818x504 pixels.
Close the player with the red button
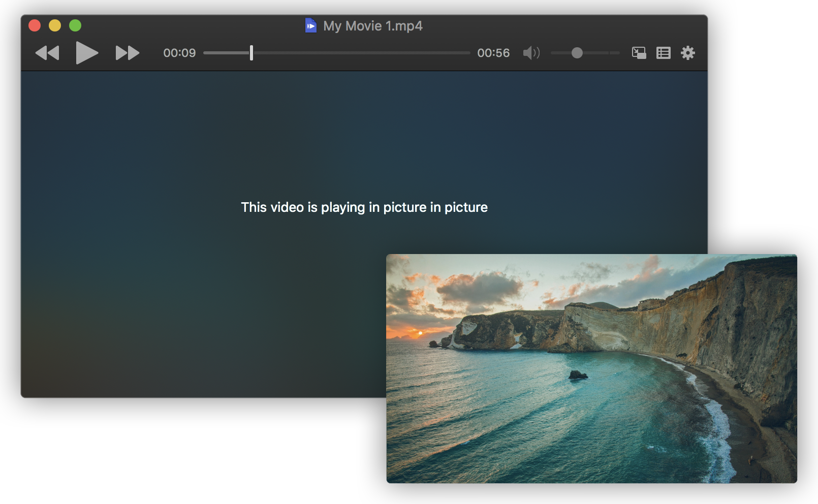click(x=35, y=25)
